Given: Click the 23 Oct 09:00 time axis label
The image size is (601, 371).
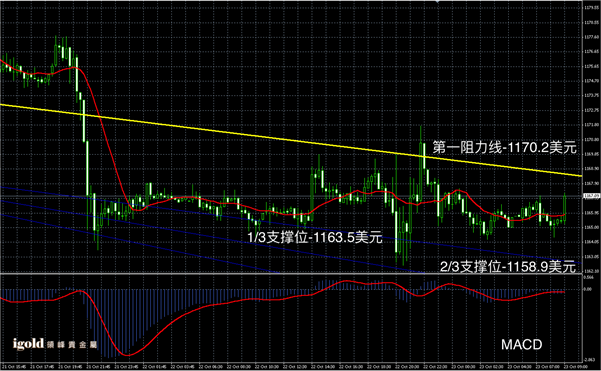Looking at the screenshot, I should pos(572,367).
